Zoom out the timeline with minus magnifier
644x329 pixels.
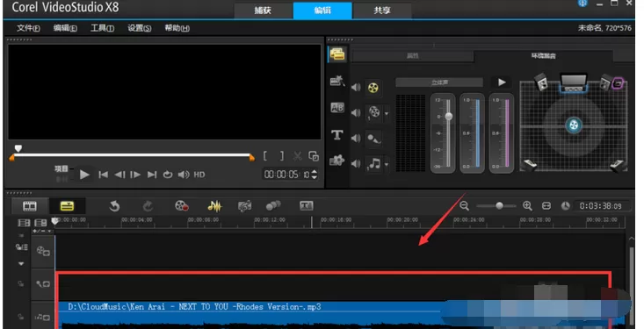coord(464,206)
